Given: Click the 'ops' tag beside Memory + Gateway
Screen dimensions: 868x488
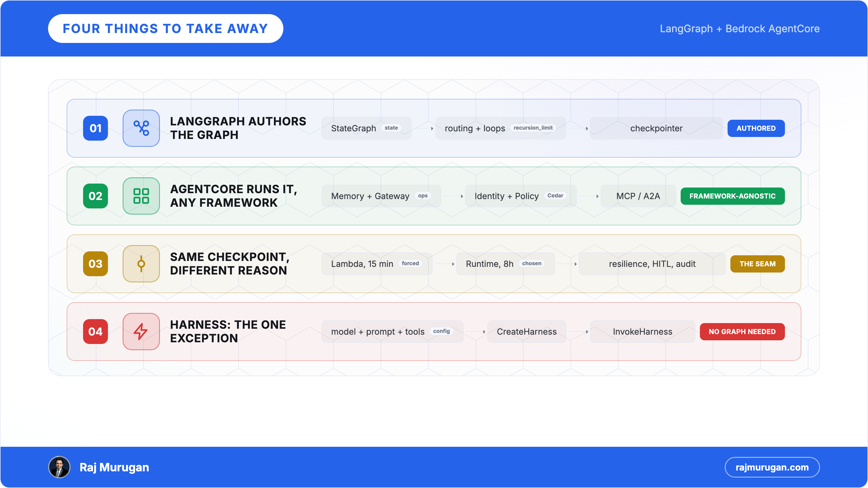Looking at the screenshot, I should [x=422, y=195].
